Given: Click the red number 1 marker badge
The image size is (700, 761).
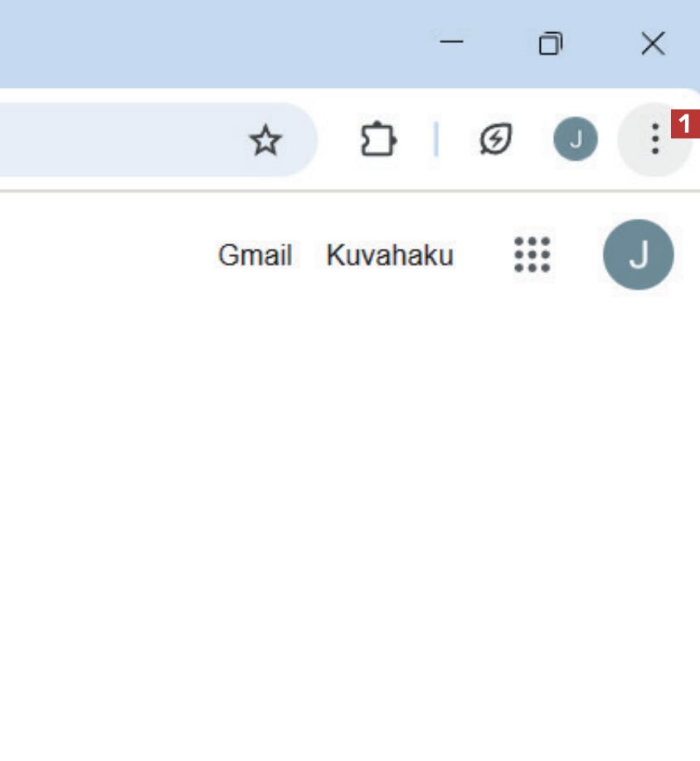Looking at the screenshot, I should (685, 124).
